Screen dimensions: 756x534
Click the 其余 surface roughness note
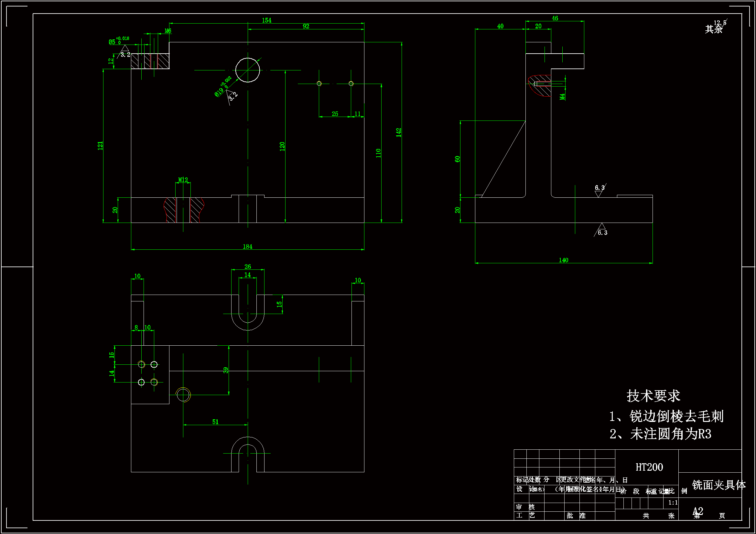click(714, 29)
